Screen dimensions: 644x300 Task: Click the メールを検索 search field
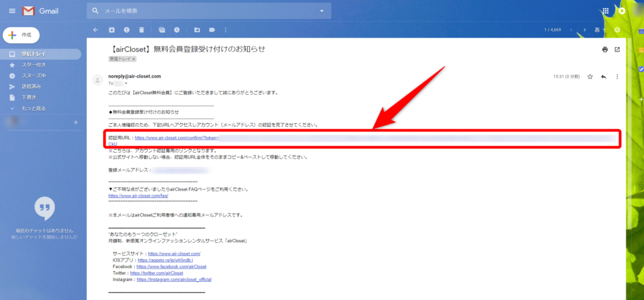(x=209, y=11)
